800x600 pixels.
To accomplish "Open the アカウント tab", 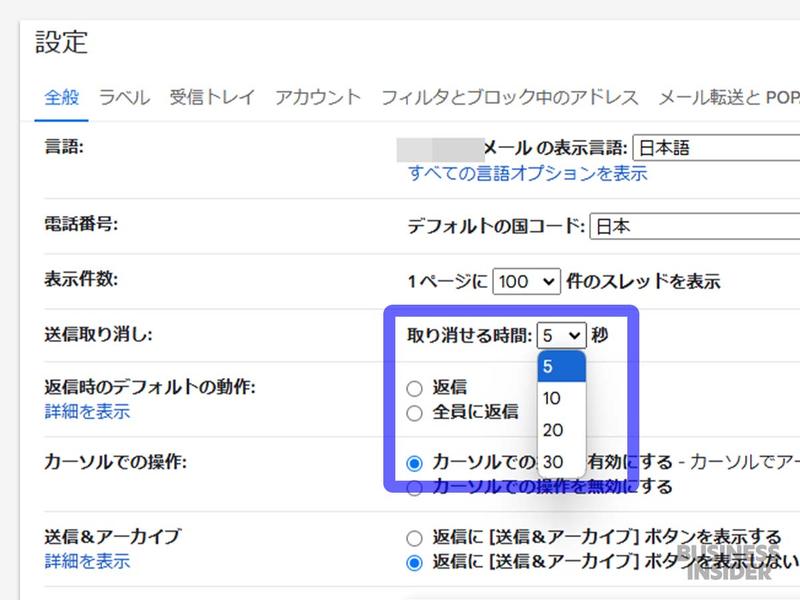I will pyautogui.click(x=318, y=97).
